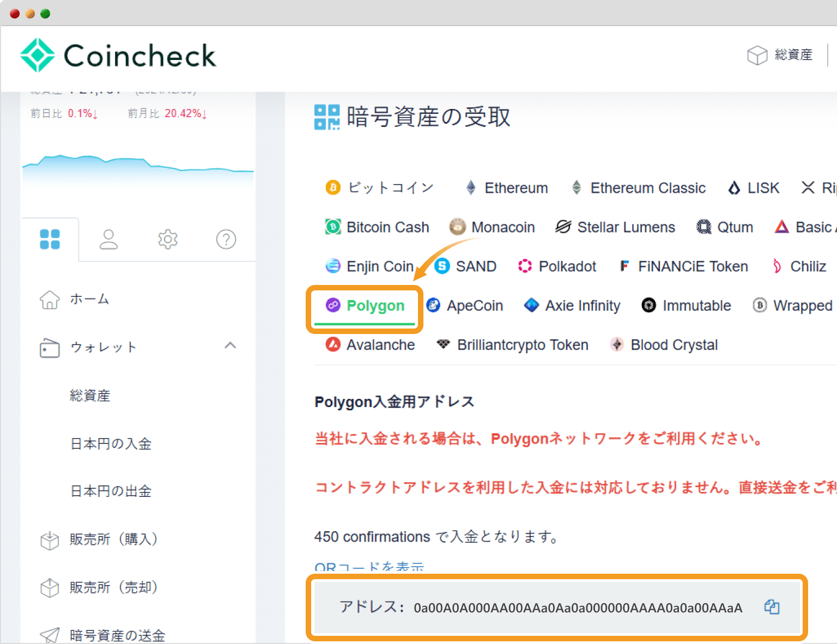Select the Immutable tab
Viewport: 837px width, 644px height.
[686, 306]
